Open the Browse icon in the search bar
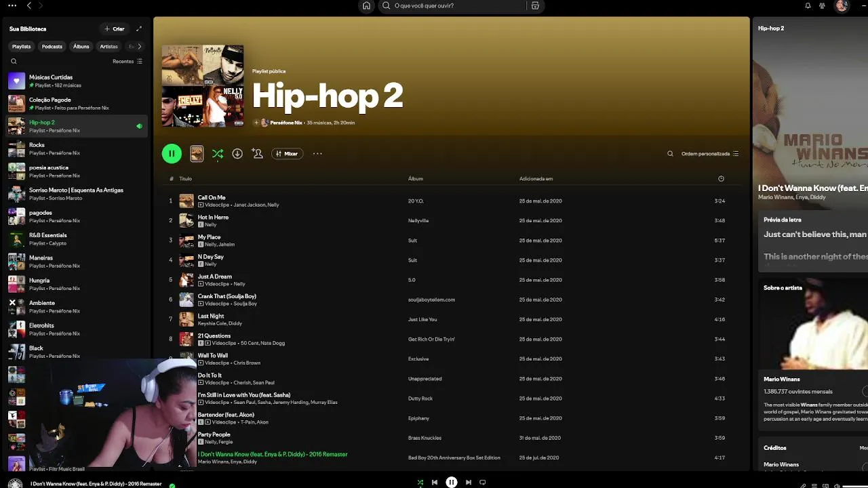 [535, 5]
